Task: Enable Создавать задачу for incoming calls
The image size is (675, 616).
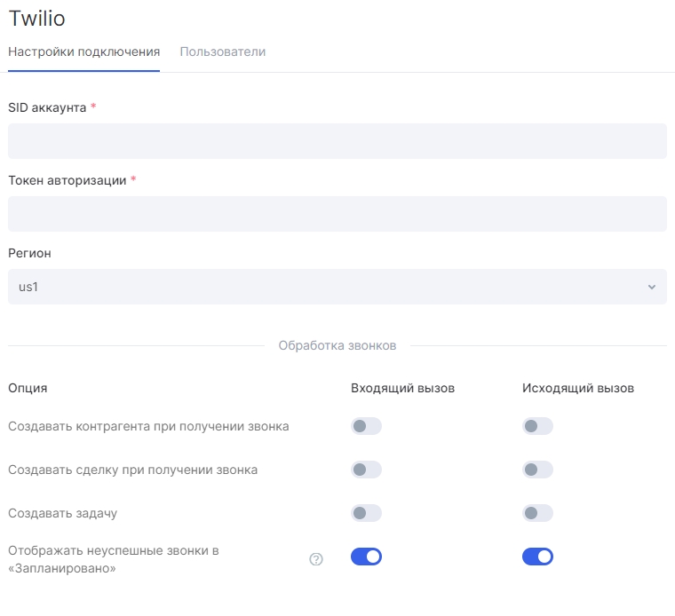Action: pyautogui.click(x=366, y=513)
